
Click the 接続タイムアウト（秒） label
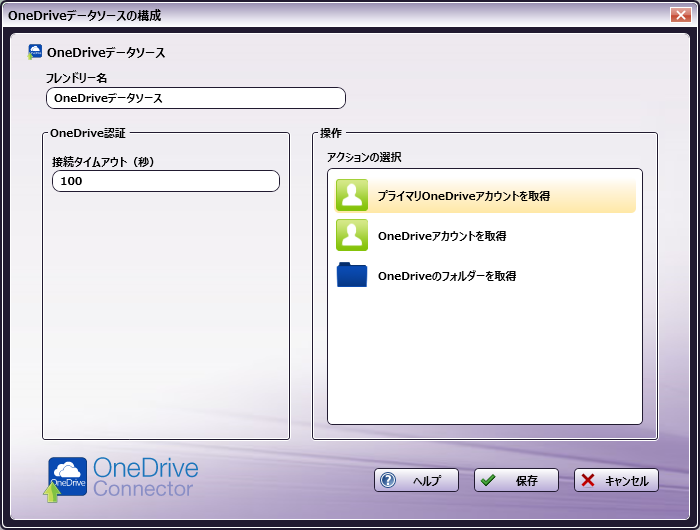103,162
